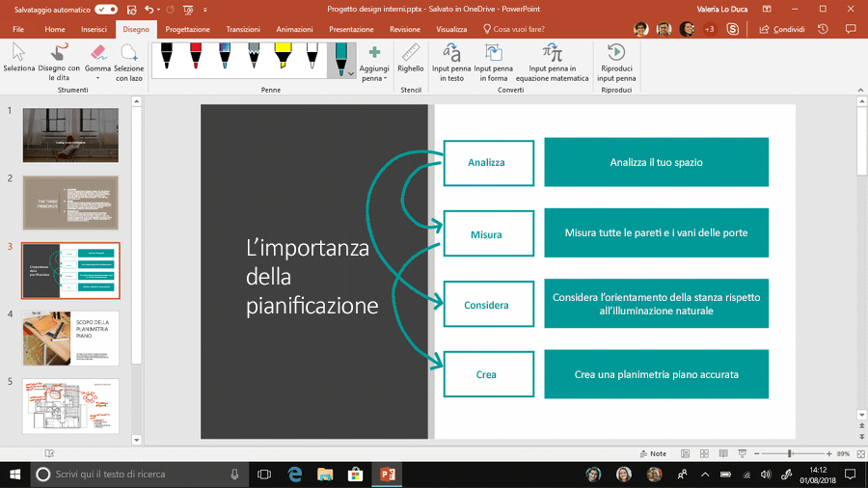868x488 pixels.
Task: Open Windows Start menu
Action: (14, 474)
